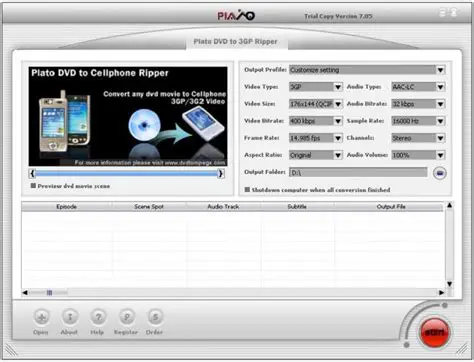Viewport: 474px width, 362px height.
Task: Open the Audio Volume dropdown
Action: click(x=440, y=155)
